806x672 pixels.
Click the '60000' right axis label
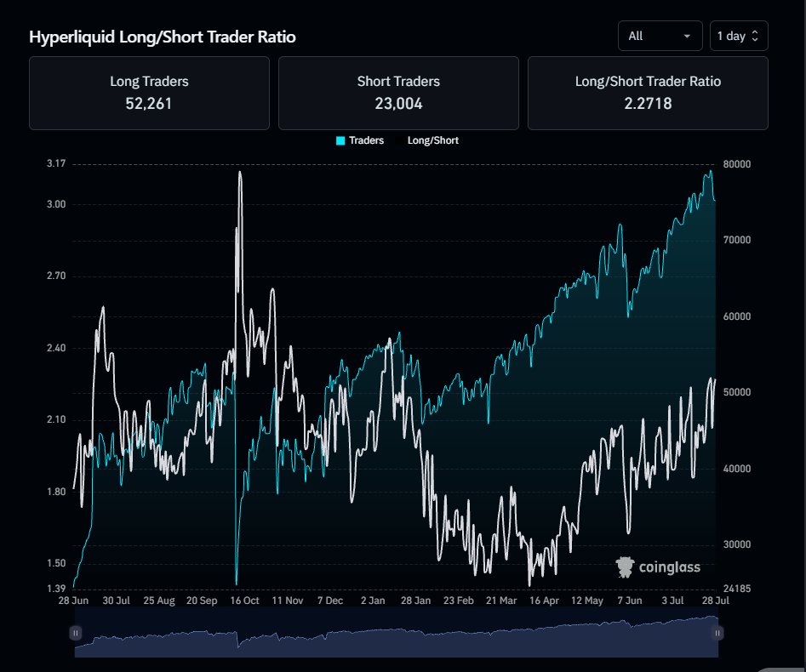(x=736, y=316)
